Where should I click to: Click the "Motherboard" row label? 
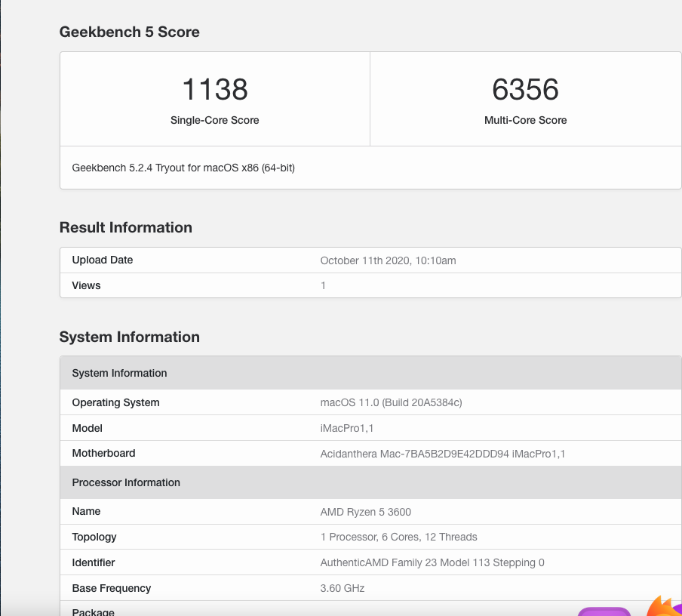click(103, 453)
